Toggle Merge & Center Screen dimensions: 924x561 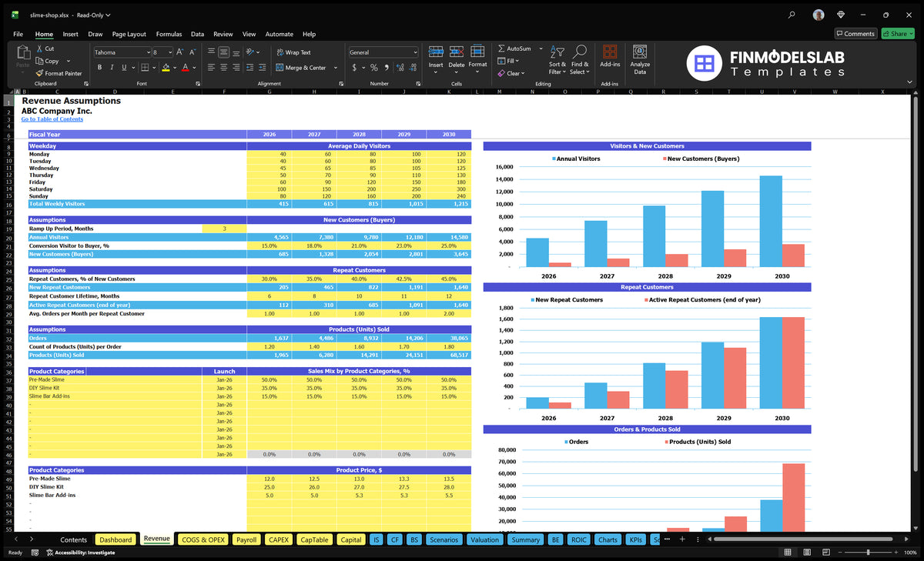pos(300,68)
